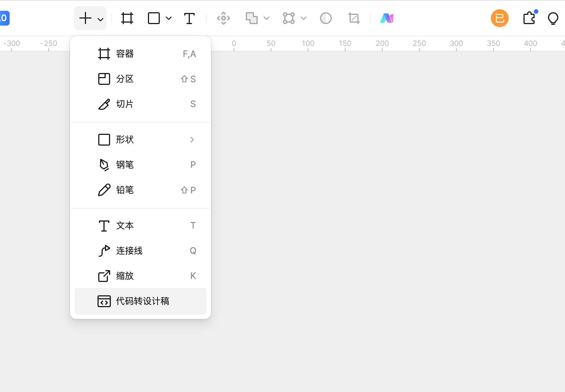565x392 pixels.
Task: Expand the vector edit dropdown arrow
Action: [x=304, y=18]
